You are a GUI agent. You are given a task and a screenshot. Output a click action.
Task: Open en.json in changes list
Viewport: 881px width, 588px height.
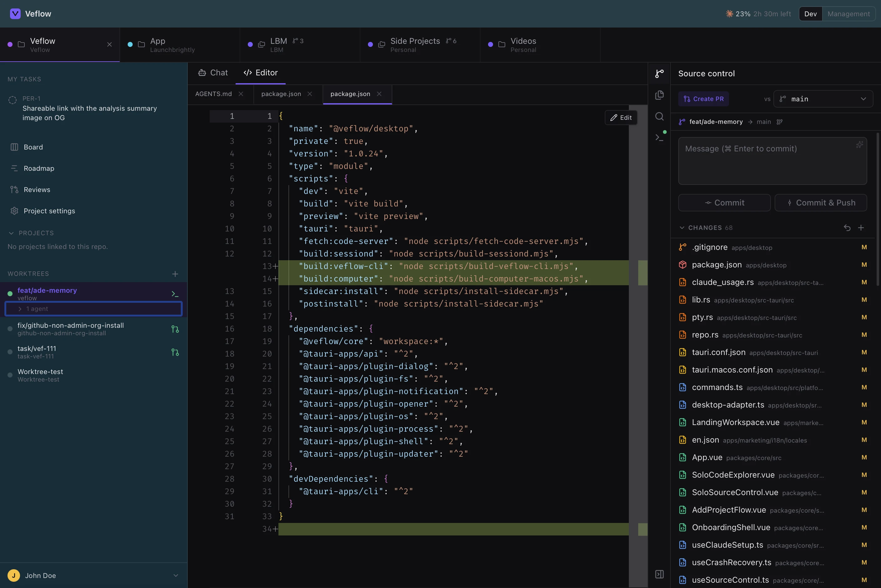tap(772, 440)
